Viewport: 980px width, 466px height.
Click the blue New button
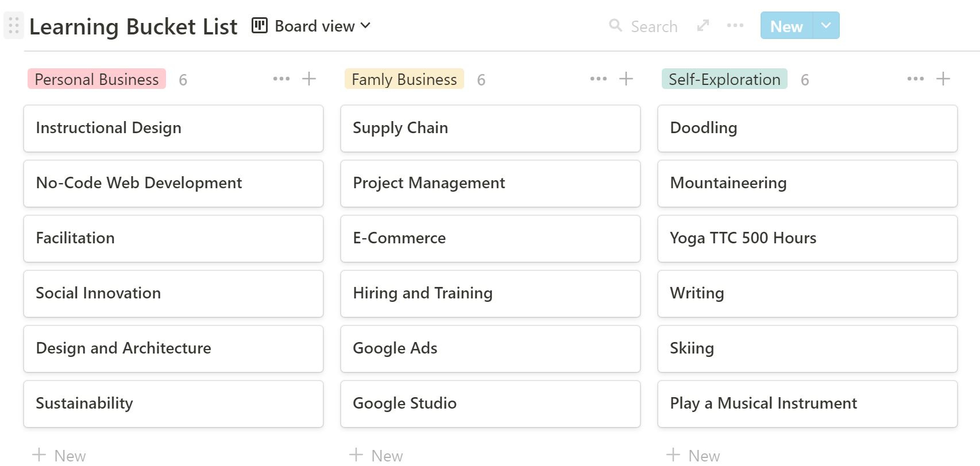tap(786, 26)
